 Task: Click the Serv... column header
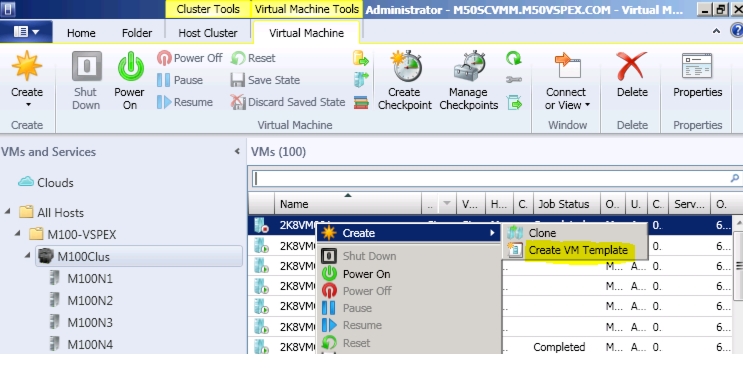[689, 204]
